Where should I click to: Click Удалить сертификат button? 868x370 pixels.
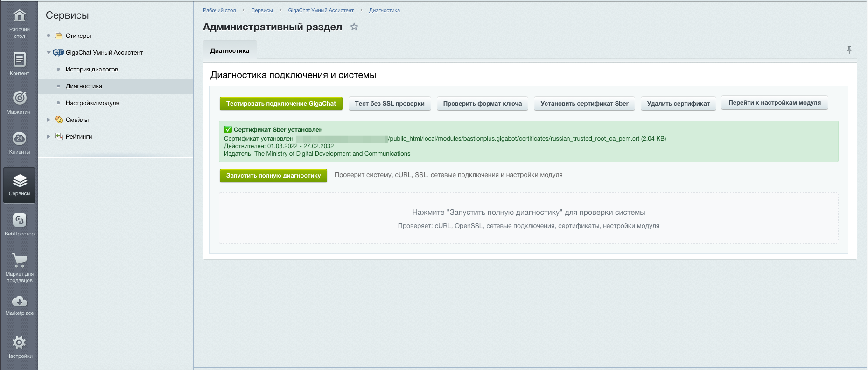pyautogui.click(x=679, y=103)
